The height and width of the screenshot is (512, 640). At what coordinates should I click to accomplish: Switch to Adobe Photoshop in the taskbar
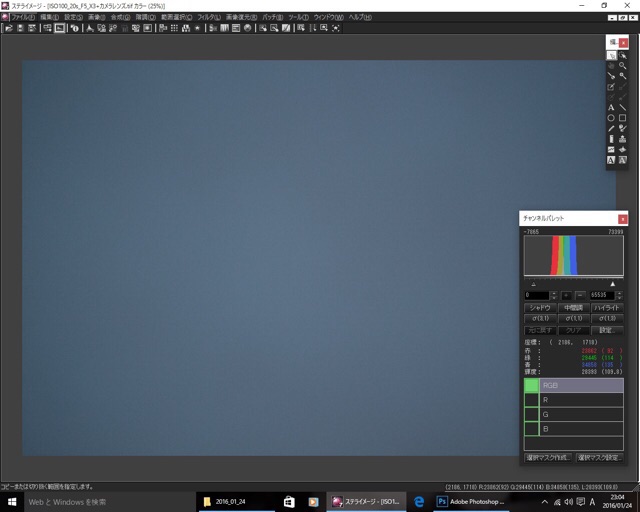(471, 501)
